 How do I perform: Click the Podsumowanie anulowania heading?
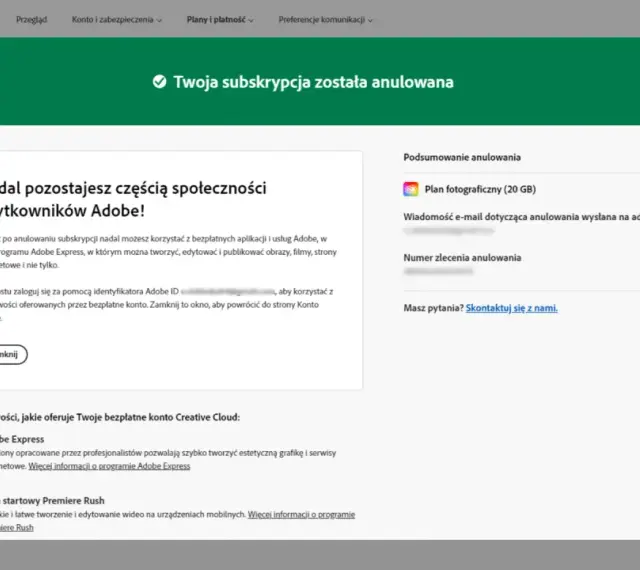point(462,157)
